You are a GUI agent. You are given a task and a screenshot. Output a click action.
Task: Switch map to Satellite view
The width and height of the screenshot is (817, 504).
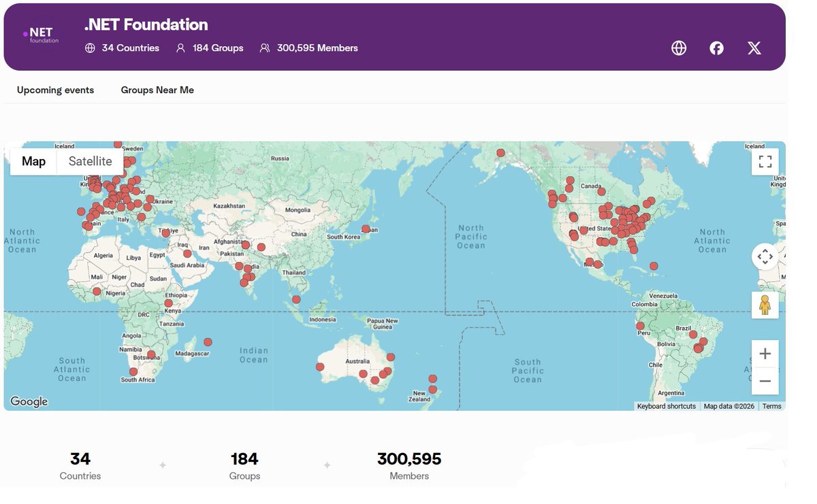coord(90,161)
